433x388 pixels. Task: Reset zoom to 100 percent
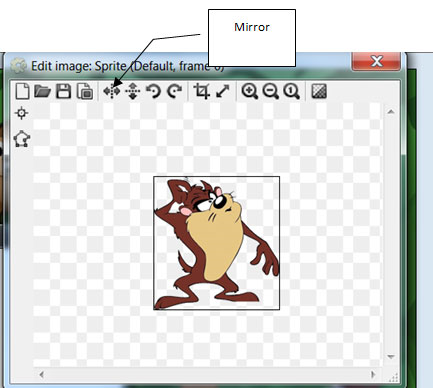coord(292,91)
